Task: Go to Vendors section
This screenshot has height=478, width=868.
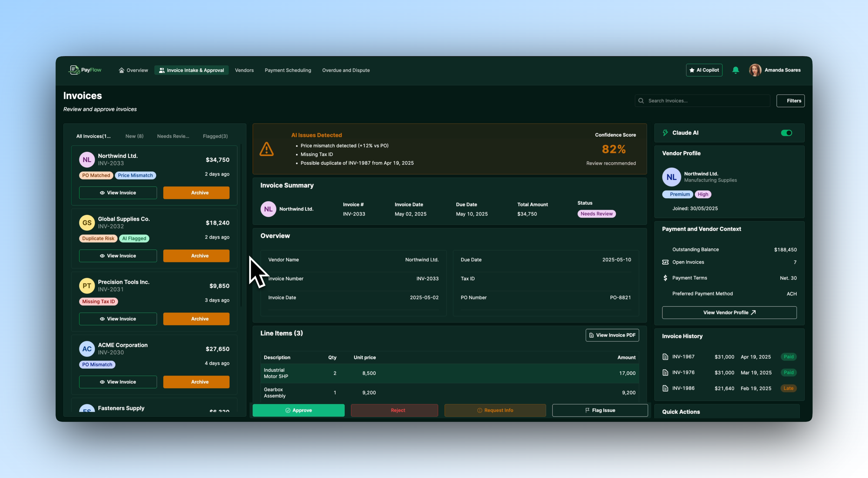Action: tap(244, 70)
